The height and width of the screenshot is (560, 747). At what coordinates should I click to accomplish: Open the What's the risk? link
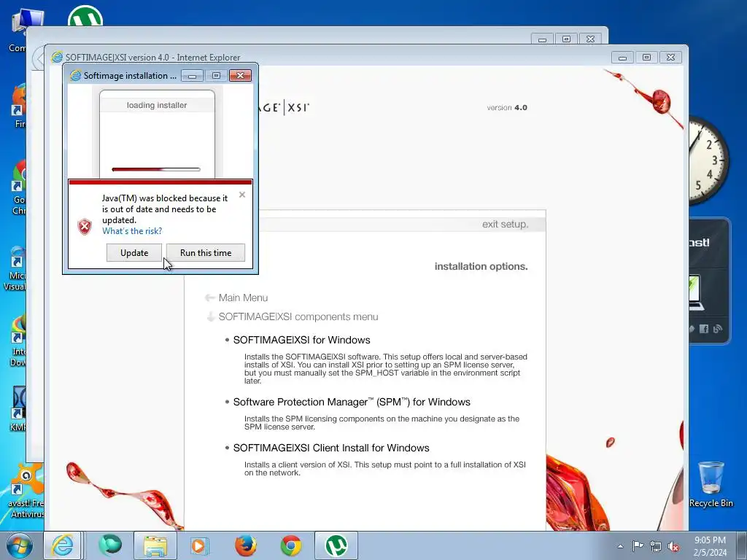pos(132,231)
